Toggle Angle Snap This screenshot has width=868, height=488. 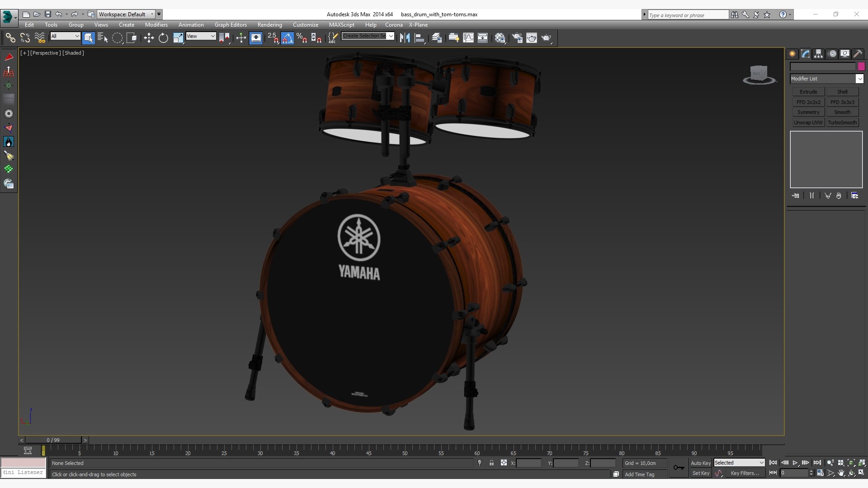coord(287,38)
